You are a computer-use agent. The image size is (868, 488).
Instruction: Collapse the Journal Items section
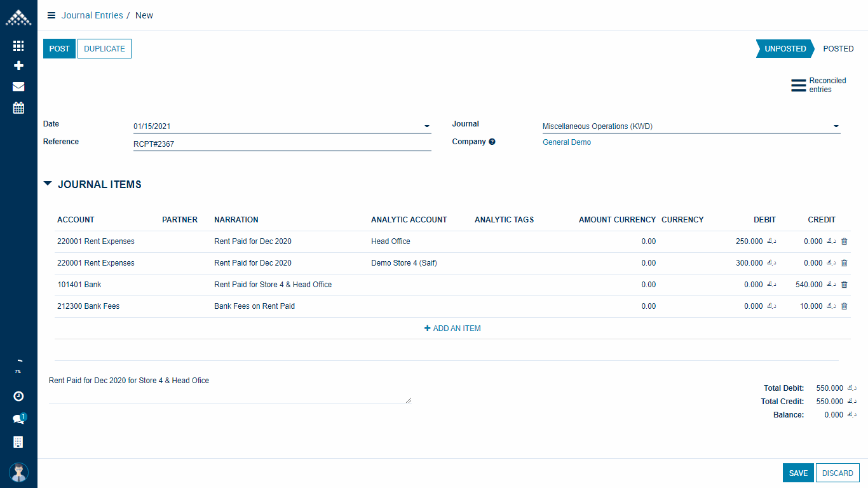(48, 184)
